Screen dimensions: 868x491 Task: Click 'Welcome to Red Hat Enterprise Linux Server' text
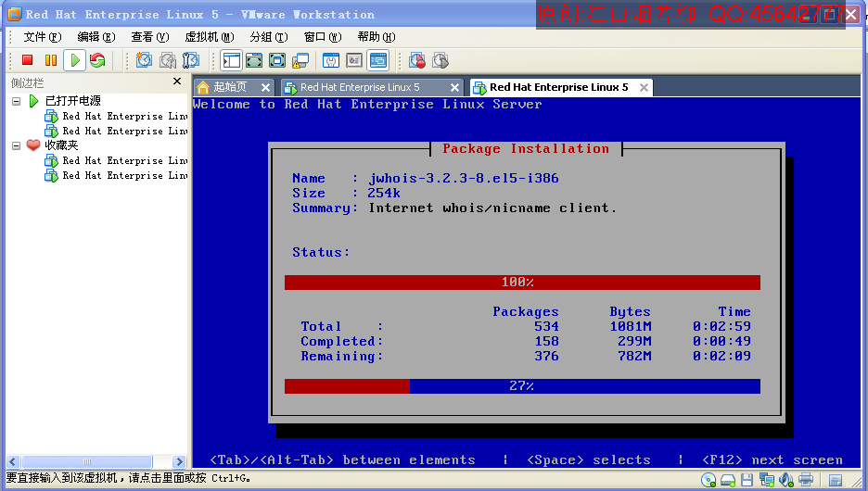(x=367, y=104)
